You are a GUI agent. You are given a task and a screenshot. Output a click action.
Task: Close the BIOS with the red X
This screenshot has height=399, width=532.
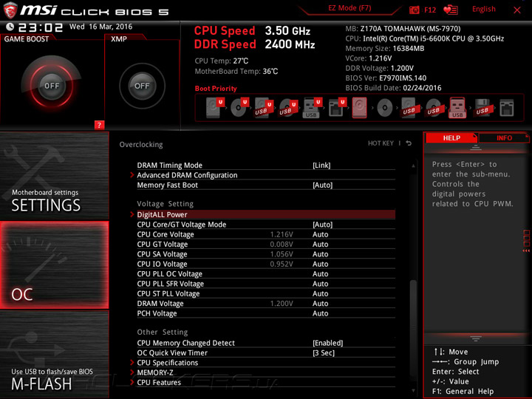(x=517, y=10)
